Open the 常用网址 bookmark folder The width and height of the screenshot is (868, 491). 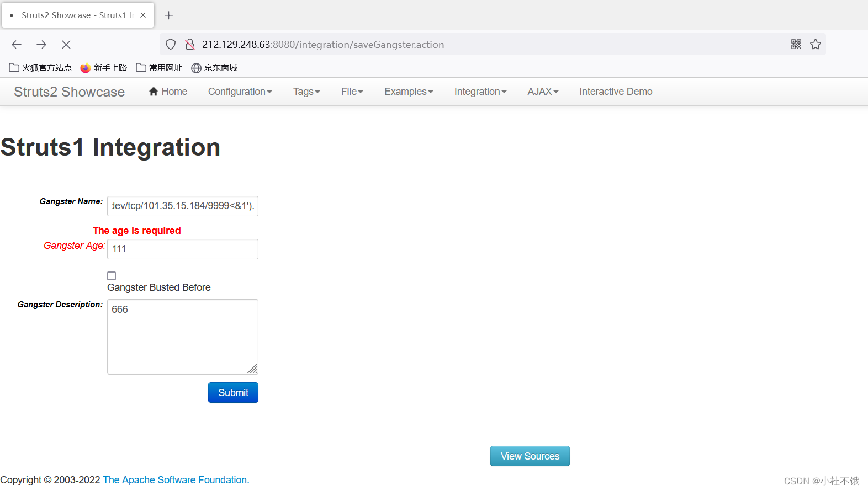(x=159, y=68)
